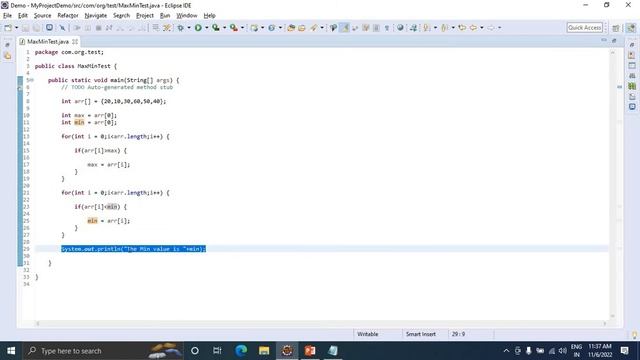640x360 pixels.
Task: Click the editor horizontal scrollbar
Action: [x=321, y=323]
